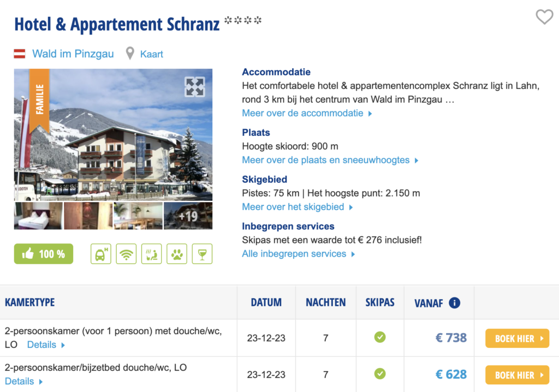
Task: Click the wine glass bar icon
Action: (x=202, y=254)
